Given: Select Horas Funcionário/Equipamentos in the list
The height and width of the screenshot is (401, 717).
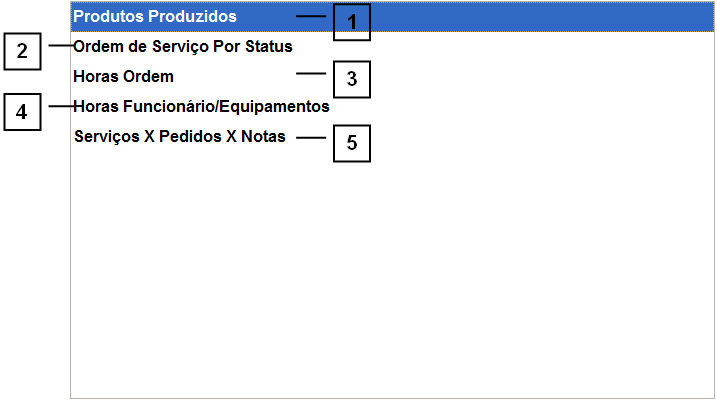Looking at the screenshot, I should 201,106.
